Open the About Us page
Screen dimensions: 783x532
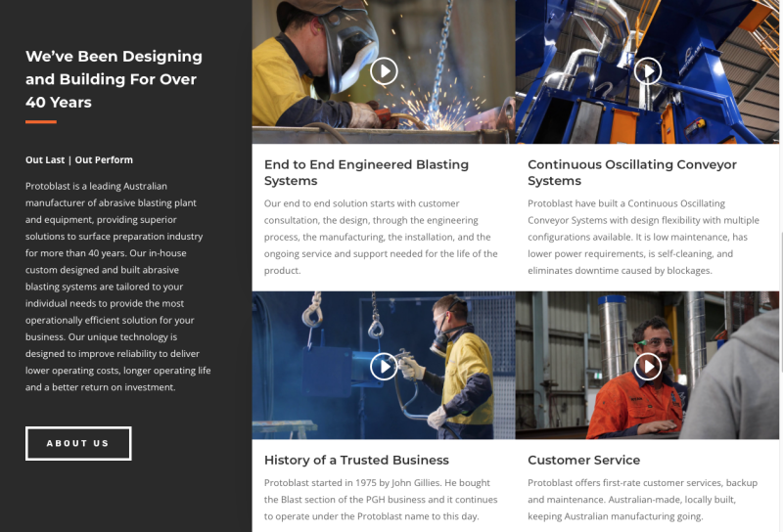point(78,443)
